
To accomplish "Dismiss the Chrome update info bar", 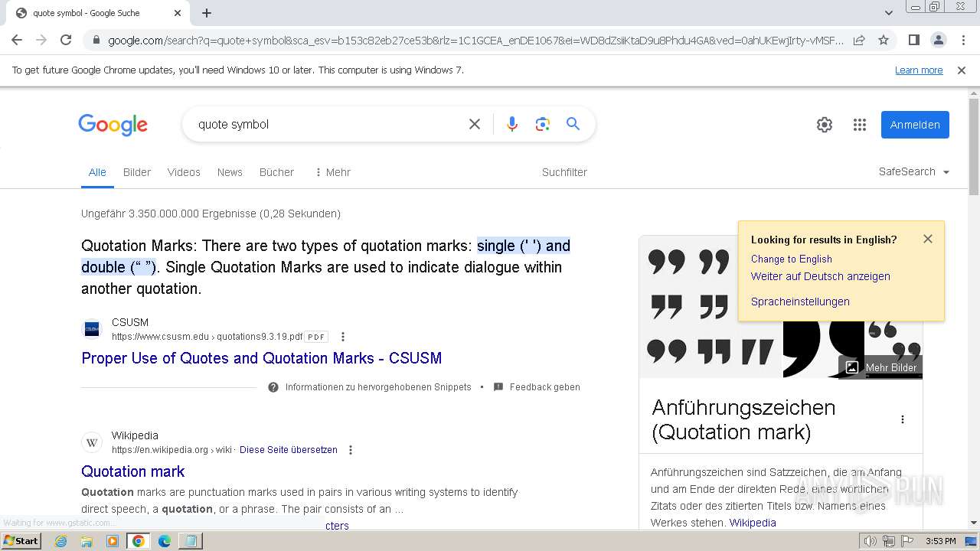I will [x=962, y=70].
